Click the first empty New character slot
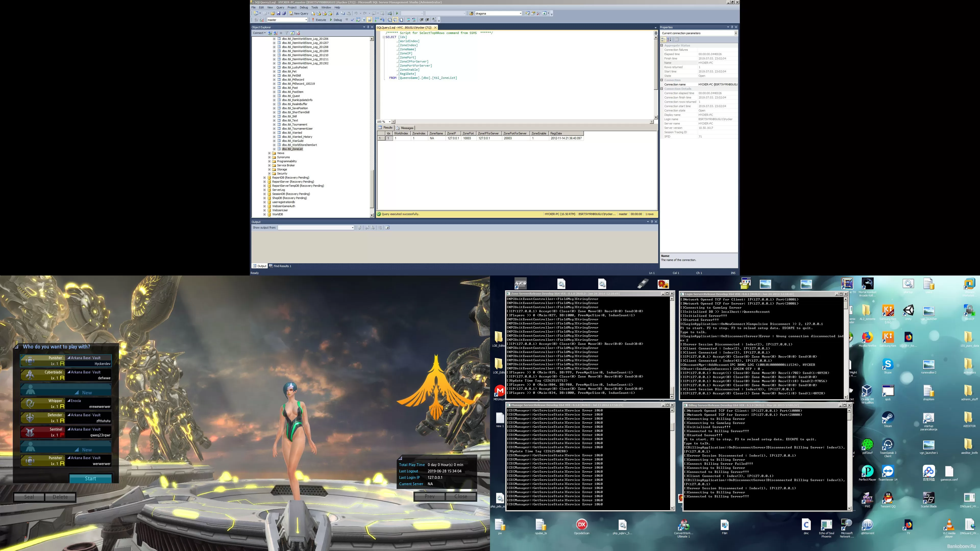The image size is (980, 551). 66,390
